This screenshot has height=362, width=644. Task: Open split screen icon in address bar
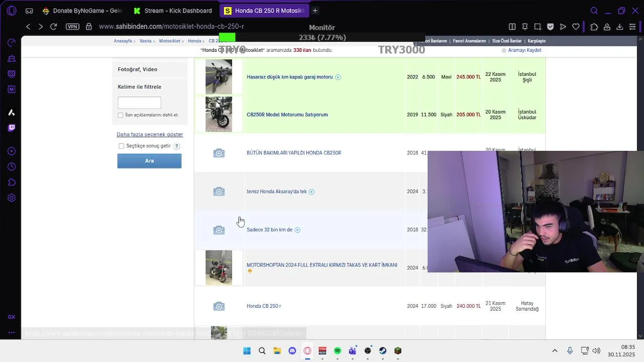(x=512, y=27)
